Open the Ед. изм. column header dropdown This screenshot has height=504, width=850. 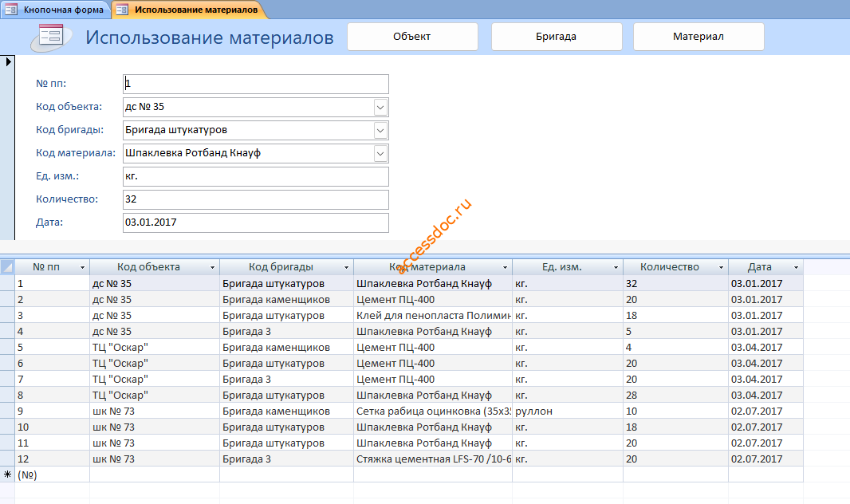pyautogui.click(x=616, y=267)
